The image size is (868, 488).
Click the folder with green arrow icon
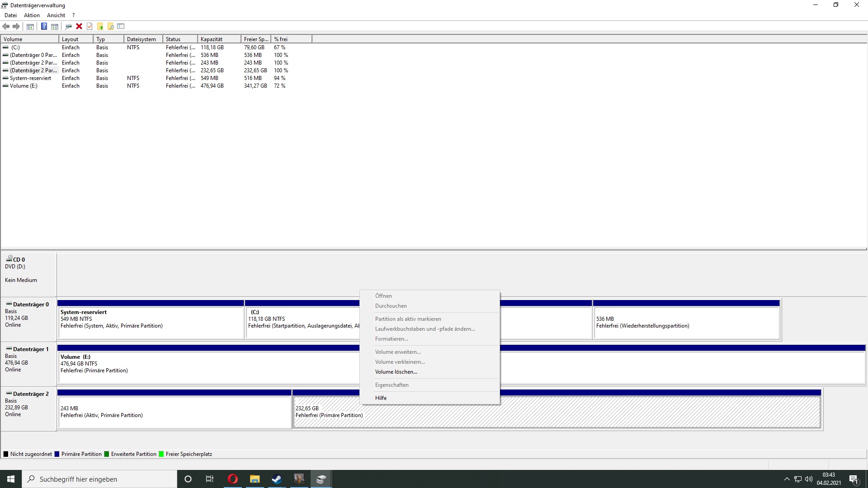[100, 26]
